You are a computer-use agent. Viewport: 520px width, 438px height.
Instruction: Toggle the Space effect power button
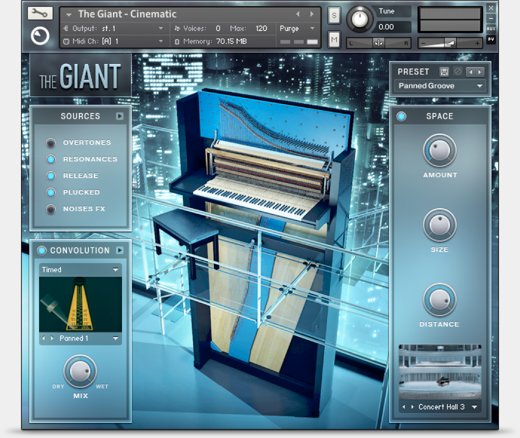click(x=401, y=116)
